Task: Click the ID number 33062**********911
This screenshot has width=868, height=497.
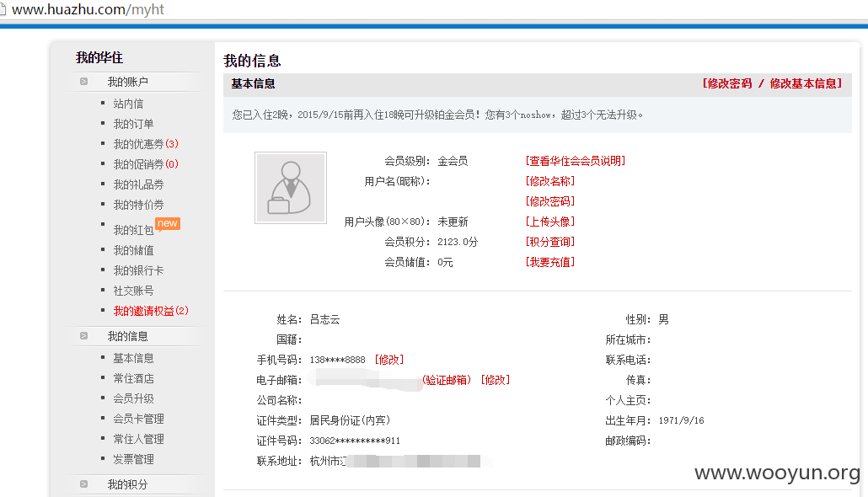Action: pos(355,441)
